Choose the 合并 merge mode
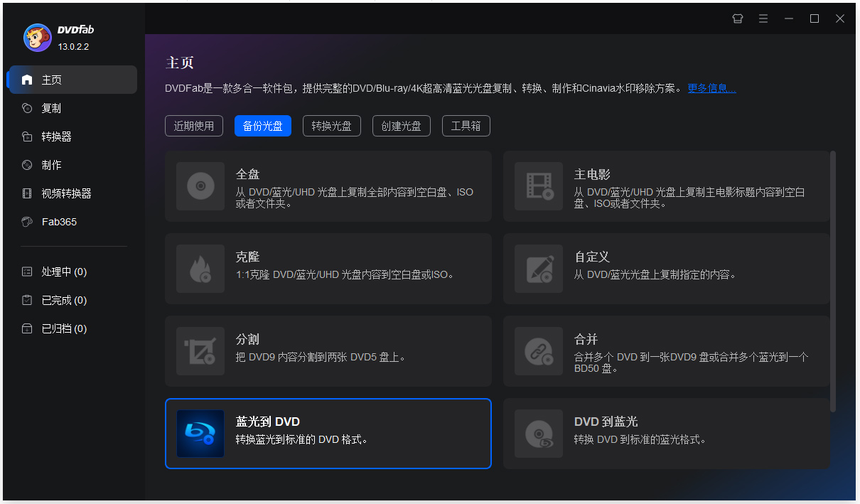 [x=538, y=350]
